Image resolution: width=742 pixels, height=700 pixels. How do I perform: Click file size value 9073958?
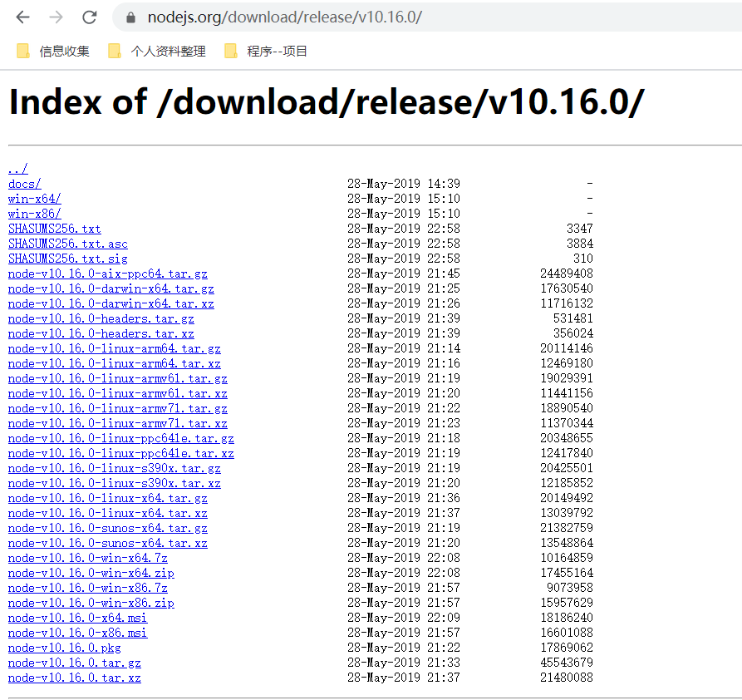tap(570, 588)
